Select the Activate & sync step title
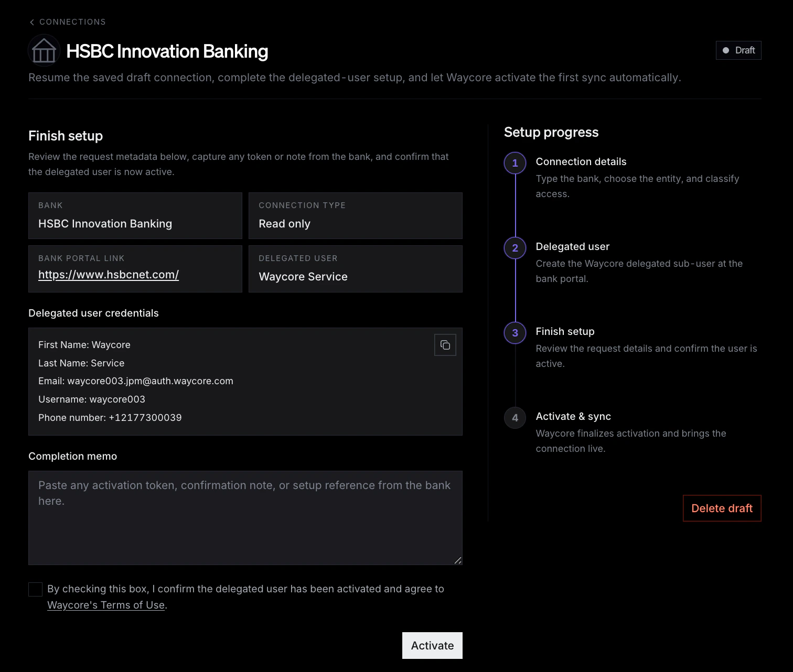 tap(573, 416)
